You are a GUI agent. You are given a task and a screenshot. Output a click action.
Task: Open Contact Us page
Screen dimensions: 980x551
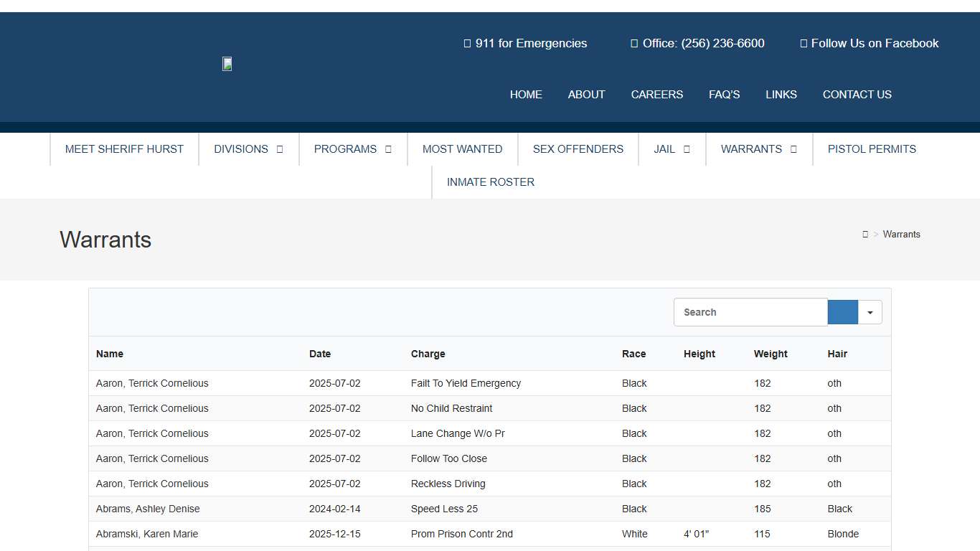pyautogui.click(x=857, y=95)
